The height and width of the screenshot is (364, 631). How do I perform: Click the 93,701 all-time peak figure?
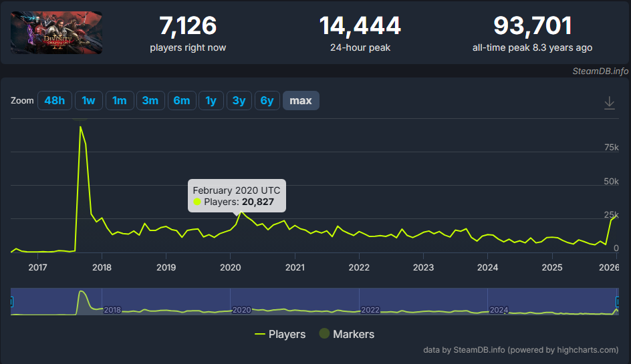(x=532, y=26)
